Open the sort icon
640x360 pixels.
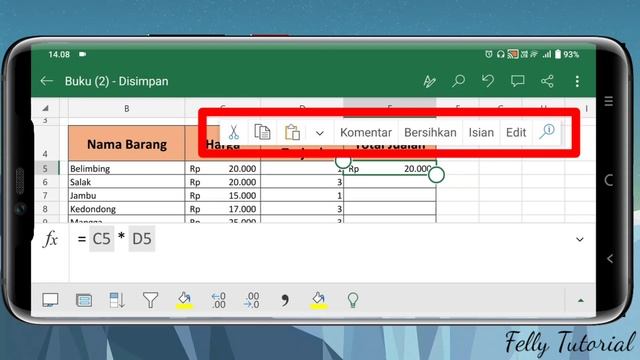coord(117,300)
